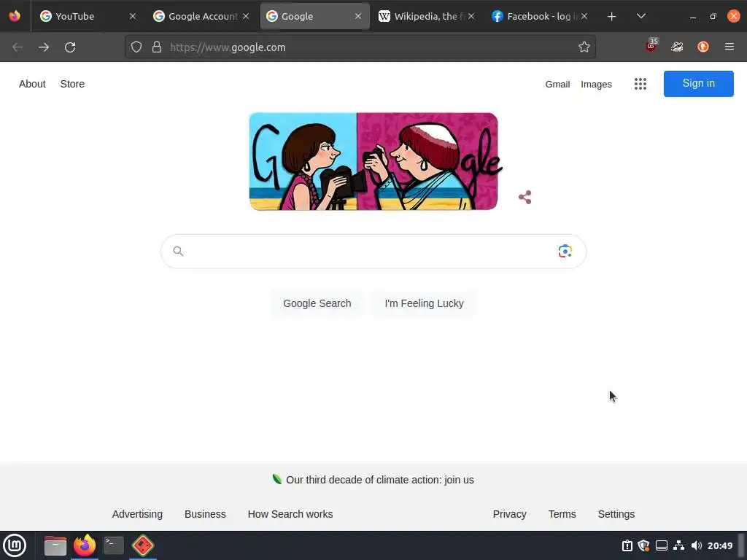Go forward one page

(44, 47)
